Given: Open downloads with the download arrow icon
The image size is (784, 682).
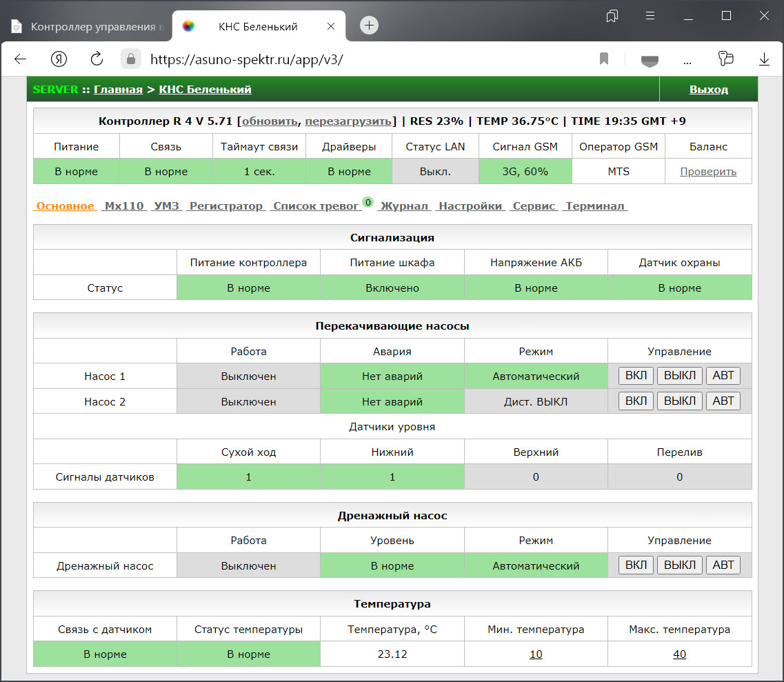Looking at the screenshot, I should [x=764, y=59].
